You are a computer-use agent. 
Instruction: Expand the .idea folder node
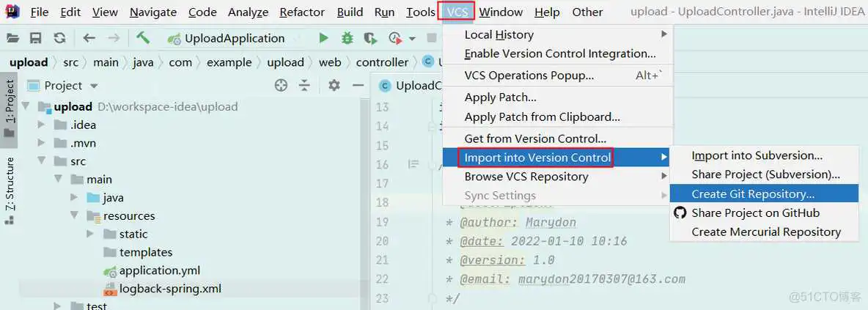[42, 125]
